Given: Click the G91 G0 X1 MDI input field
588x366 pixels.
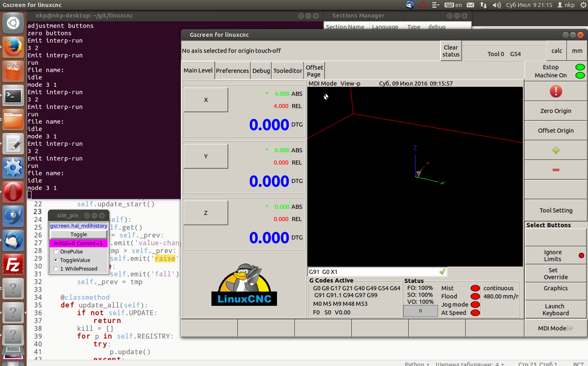Looking at the screenshot, I should [x=373, y=272].
